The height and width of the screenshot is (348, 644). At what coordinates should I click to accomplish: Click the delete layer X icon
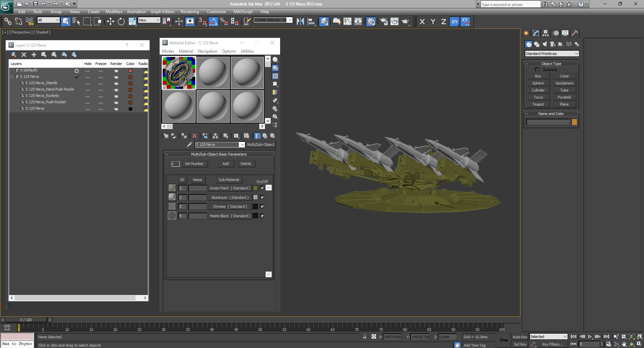click(x=24, y=54)
